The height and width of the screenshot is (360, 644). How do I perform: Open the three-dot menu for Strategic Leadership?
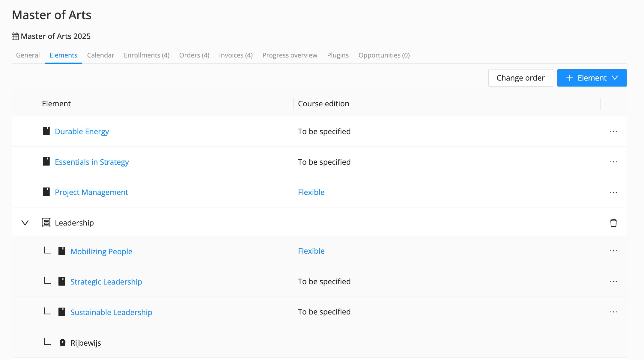pyautogui.click(x=613, y=282)
